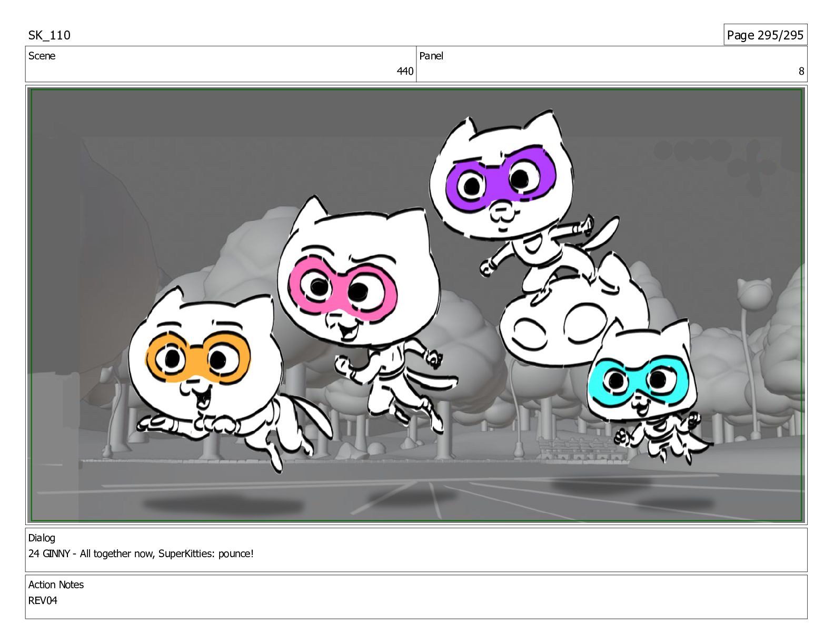Viewport: 834px width, 644px height.
Task: Click the Page 295/295 indicator box
Action: pos(765,35)
